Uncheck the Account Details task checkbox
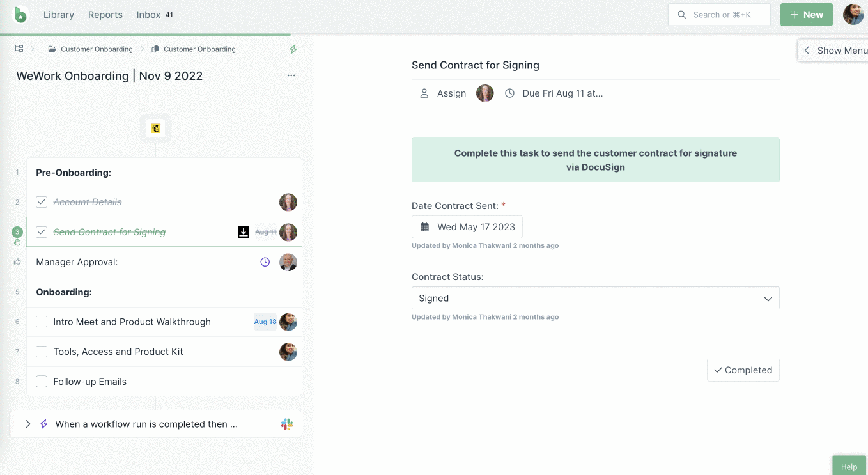 (x=42, y=202)
